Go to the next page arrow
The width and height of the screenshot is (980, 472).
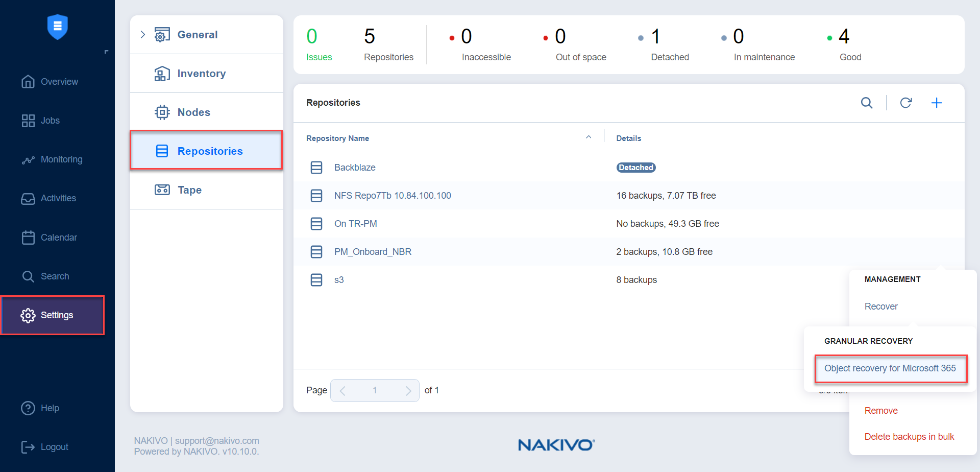pos(408,391)
